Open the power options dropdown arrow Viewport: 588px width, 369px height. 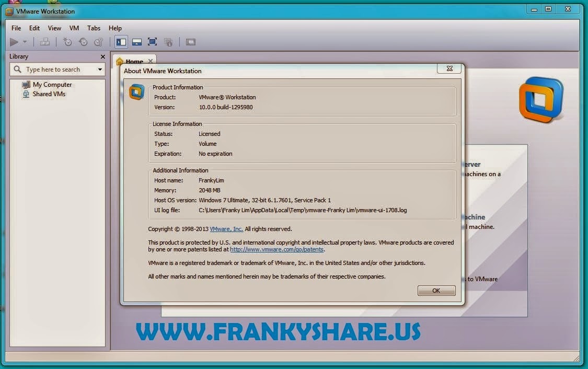tap(25, 42)
